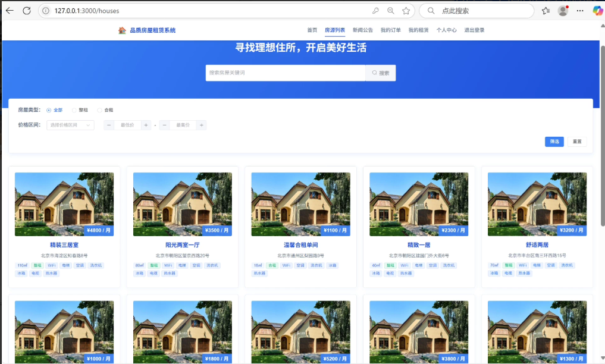Click the 搜索房屋关键词 input field
Screen dimensions: 605x364
(286, 73)
